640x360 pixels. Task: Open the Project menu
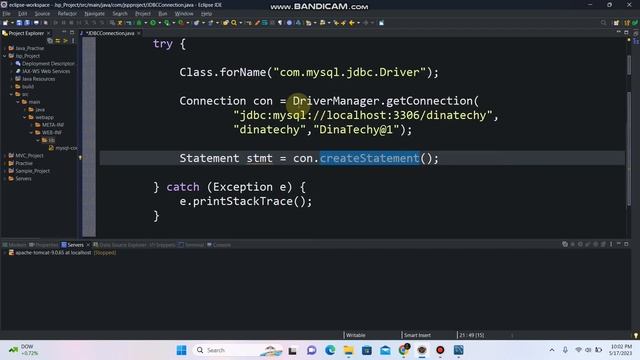(143, 13)
